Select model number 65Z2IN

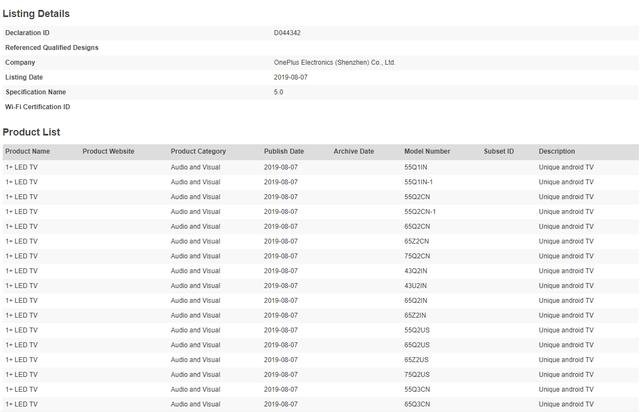coord(415,315)
